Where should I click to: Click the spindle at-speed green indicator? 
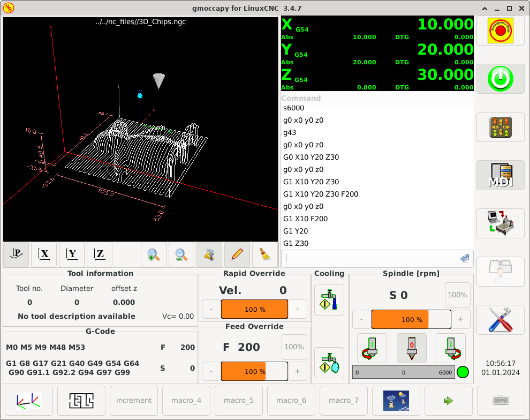point(463,372)
